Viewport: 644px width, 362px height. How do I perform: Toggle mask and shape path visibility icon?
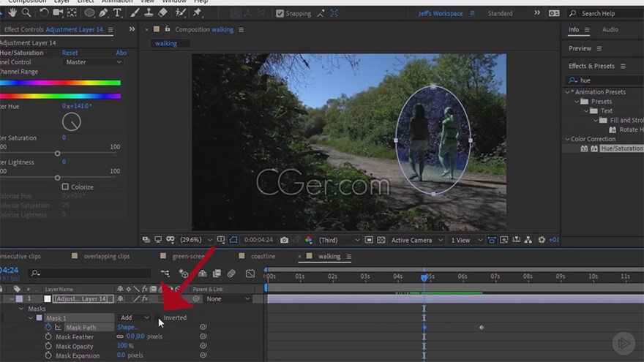233,240
